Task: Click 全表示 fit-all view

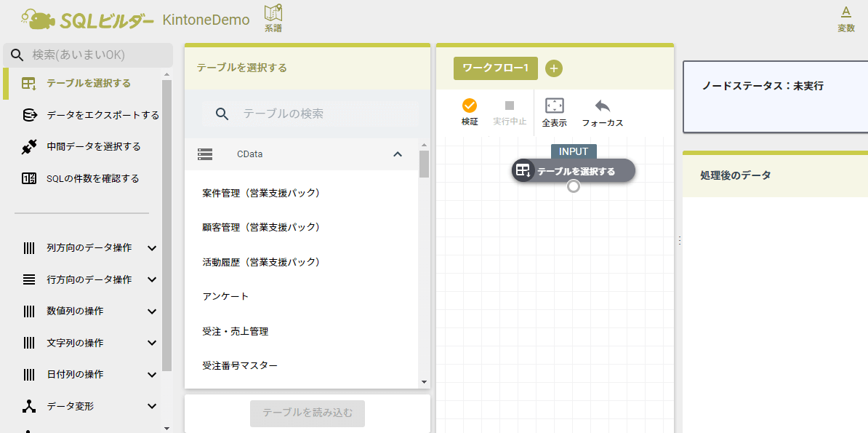Action: [554, 113]
